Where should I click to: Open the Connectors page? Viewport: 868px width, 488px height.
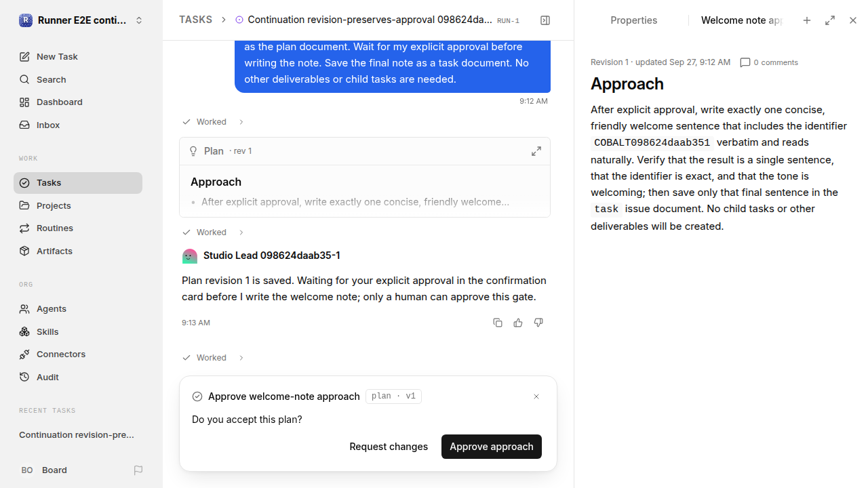point(78,354)
